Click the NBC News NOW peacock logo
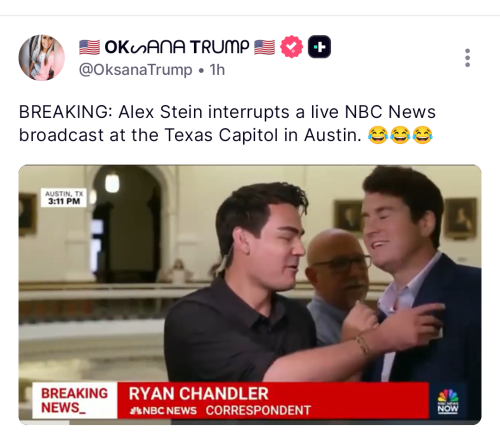Image resolution: width=500 pixels, height=438 pixels. (x=448, y=401)
